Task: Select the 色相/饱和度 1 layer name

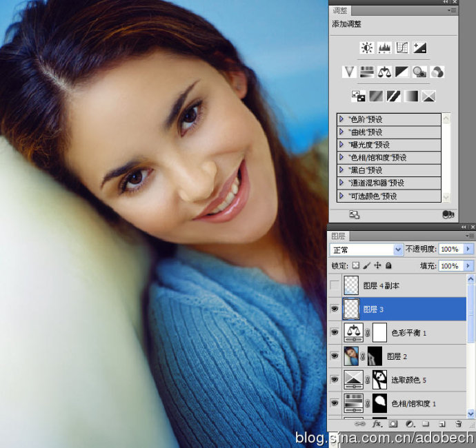Action: coord(413,403)
